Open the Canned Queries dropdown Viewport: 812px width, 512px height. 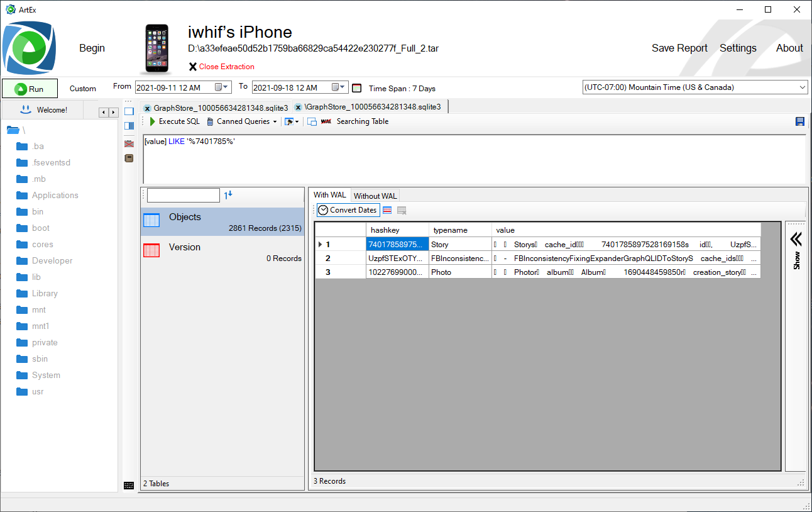click(242, 121)
